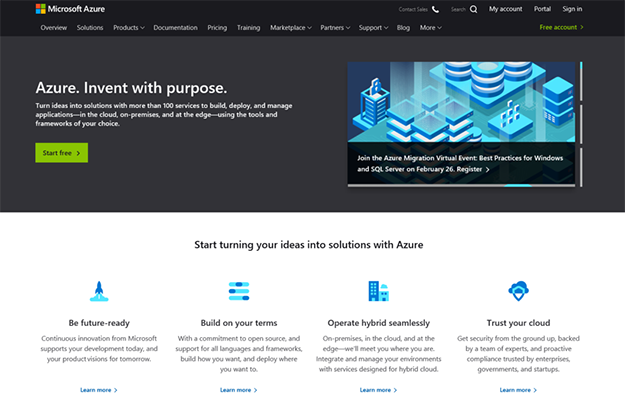Click the rocket icon above Be future-ready

99,291
